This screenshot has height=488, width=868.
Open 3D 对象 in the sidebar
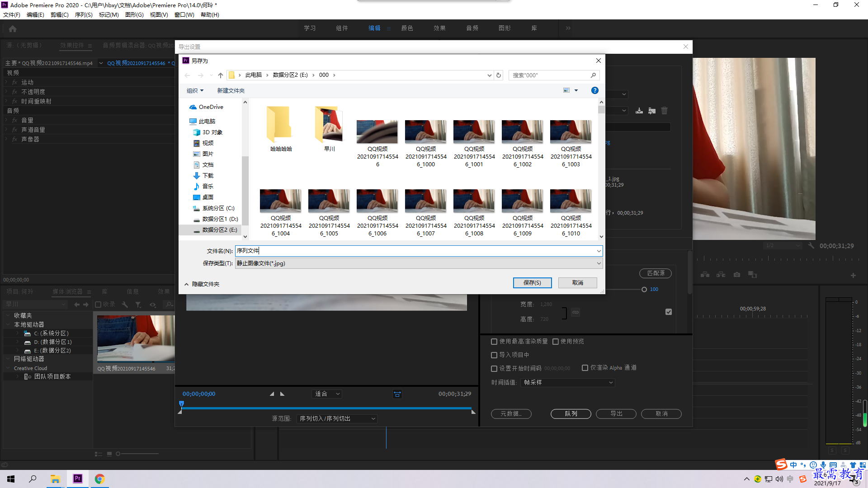tap(212, 132)
